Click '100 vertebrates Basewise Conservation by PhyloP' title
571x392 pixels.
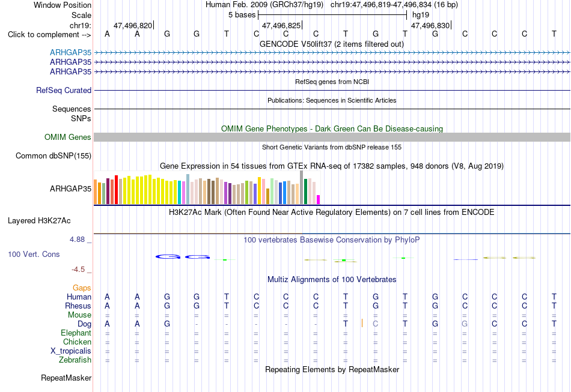point(331,240)
